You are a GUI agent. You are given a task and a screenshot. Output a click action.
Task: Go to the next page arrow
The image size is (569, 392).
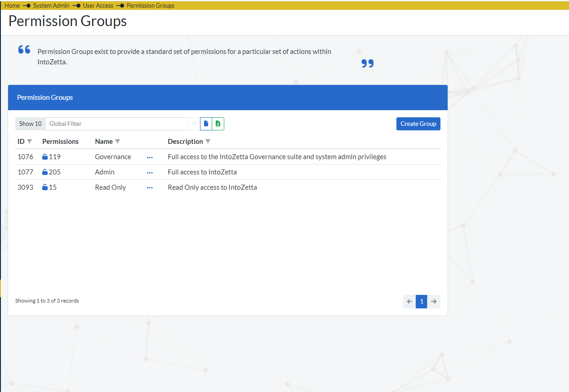pos(434,302)
